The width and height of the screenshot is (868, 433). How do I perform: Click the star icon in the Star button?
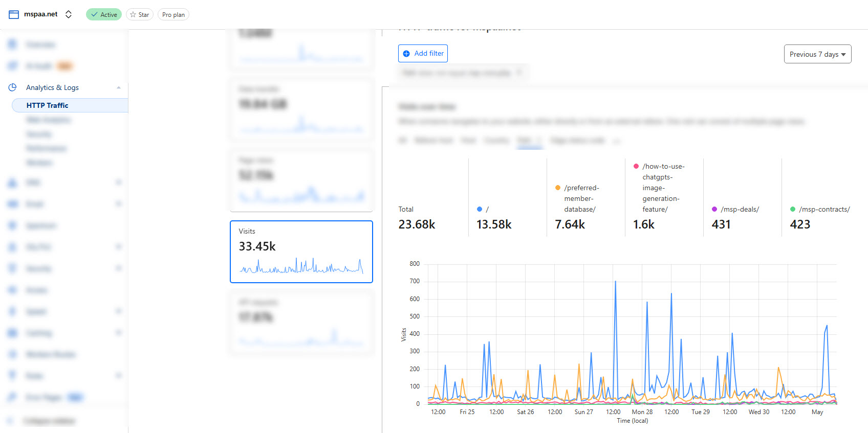click(133, 14)
